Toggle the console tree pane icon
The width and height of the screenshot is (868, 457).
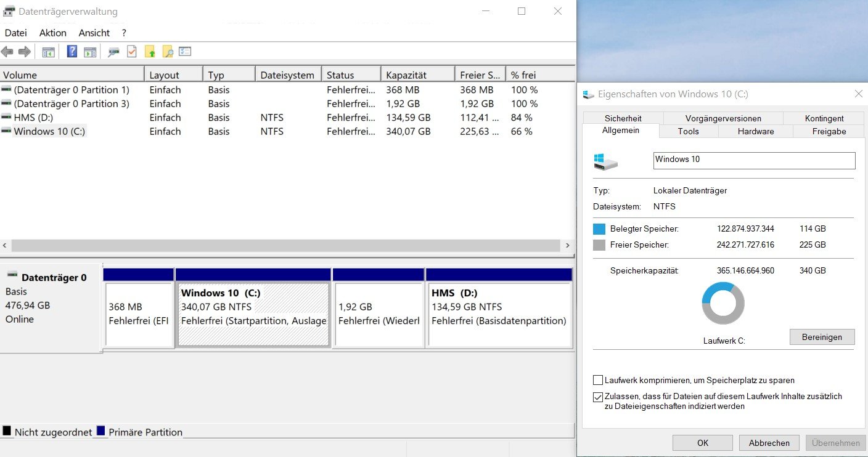click(x=49, y=52)
